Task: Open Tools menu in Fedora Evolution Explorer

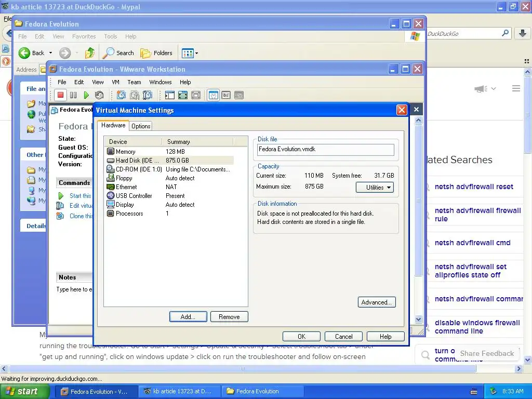Action: [x=110, y=36]
